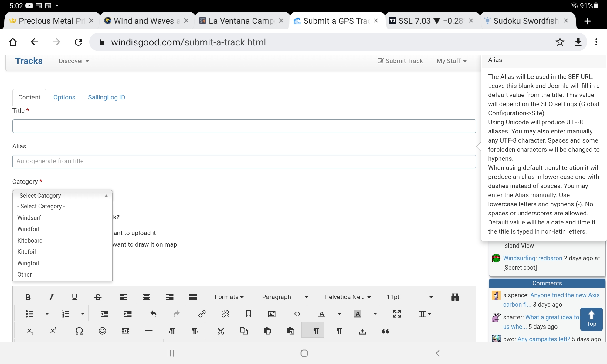Open find and replace binoculars
This screenshot has width=607, height=364.
[455, 297]
